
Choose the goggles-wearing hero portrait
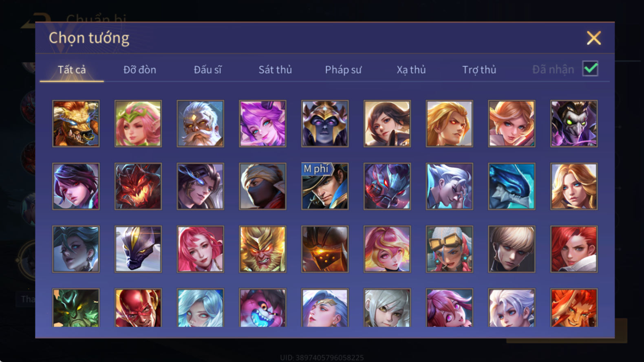pyautogui.click(x=450, y=249)
